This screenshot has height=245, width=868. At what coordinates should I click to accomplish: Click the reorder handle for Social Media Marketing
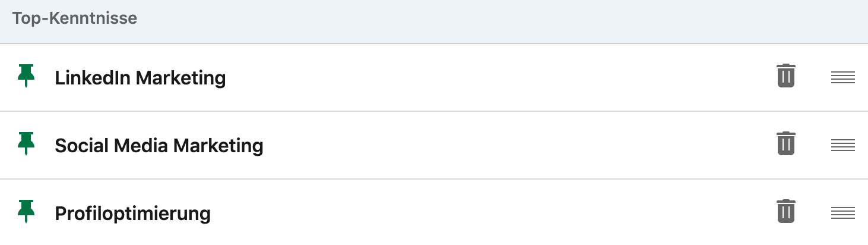point(843,145)
